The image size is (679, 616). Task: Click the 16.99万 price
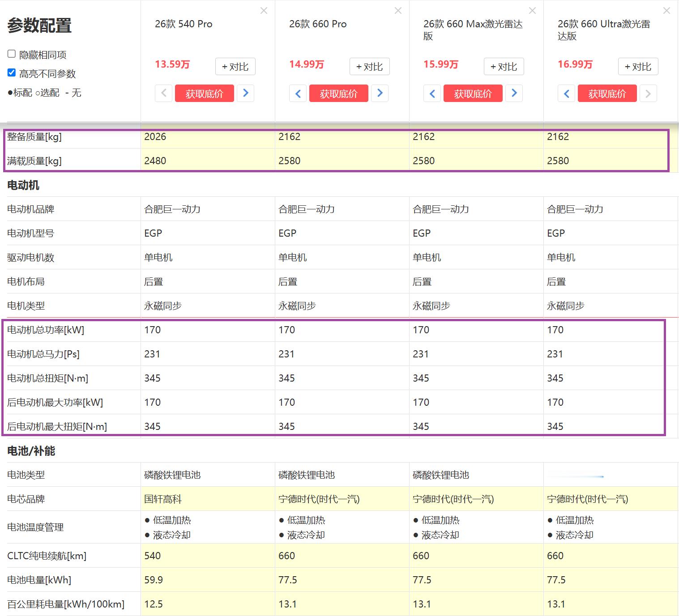click(x=575, y=64)
